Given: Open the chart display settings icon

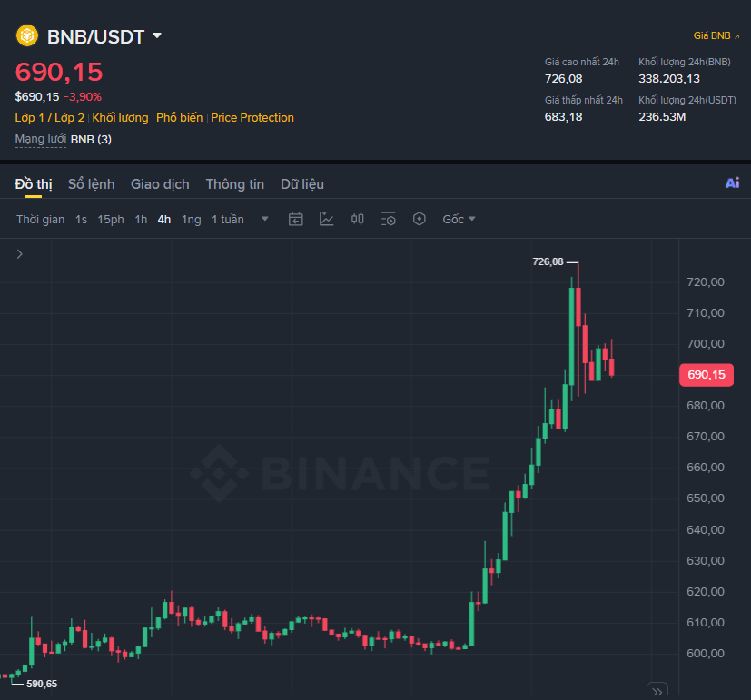Looking at the screenshot, I should click(389, 219).
